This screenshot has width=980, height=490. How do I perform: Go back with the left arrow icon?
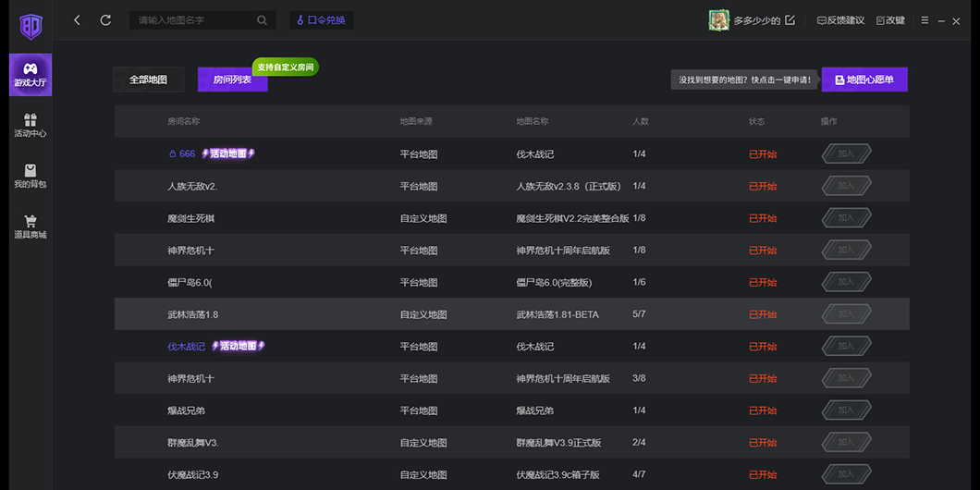click(x=77, y=20)
